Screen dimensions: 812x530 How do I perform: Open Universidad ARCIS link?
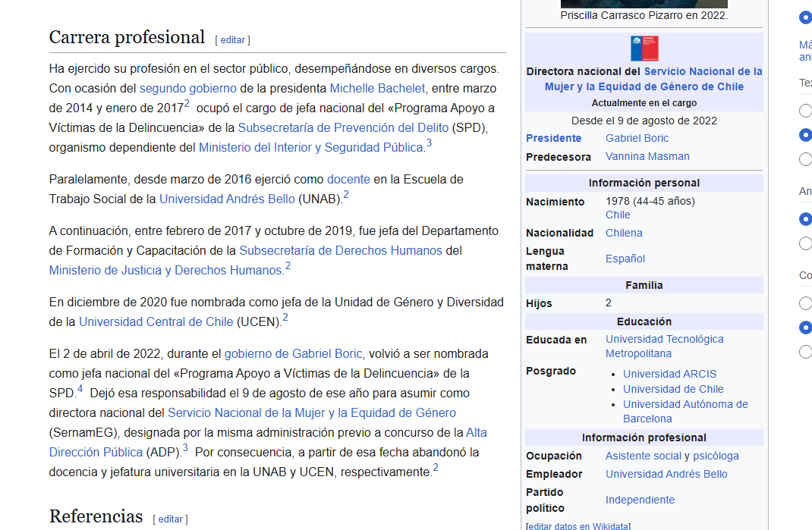[x=669, y=375]
